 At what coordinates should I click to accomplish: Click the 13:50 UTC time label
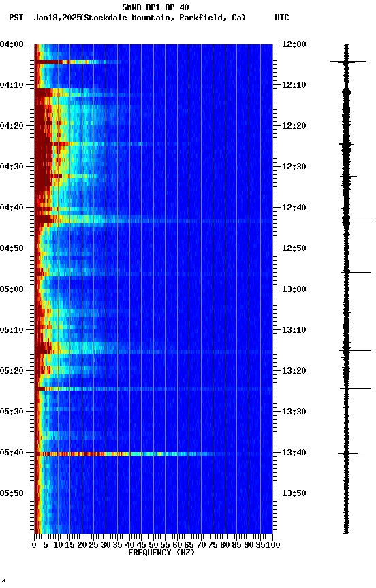294,493
